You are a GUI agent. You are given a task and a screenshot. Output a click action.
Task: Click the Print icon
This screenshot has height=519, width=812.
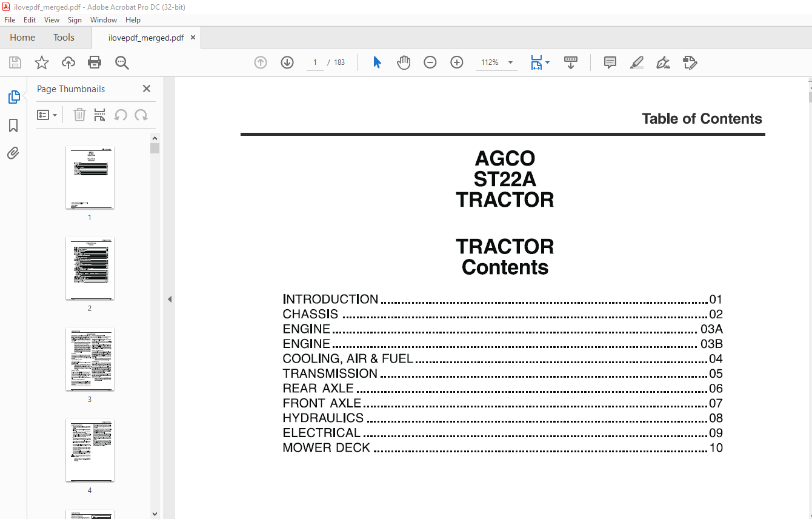coord(95,62)
